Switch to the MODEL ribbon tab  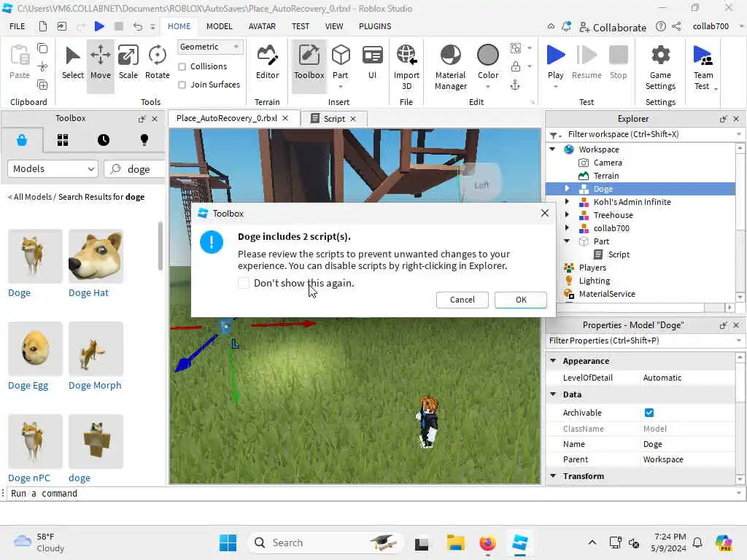pos(219,26)
